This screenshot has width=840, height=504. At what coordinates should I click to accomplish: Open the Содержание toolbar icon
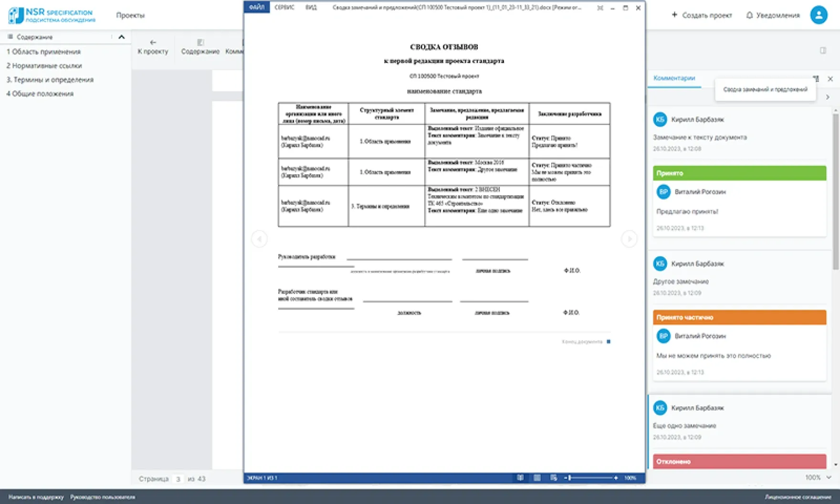[200, 47]
